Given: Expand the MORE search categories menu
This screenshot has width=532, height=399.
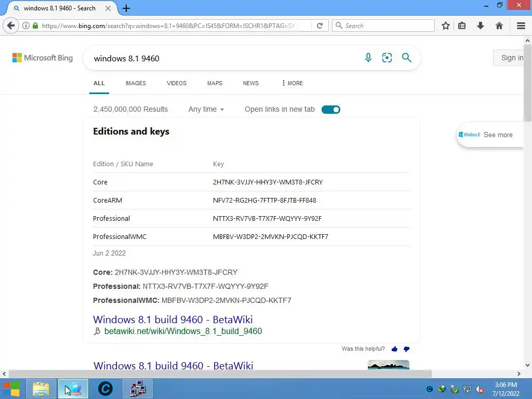Looking at the screenshot, I should coord(292,83).
